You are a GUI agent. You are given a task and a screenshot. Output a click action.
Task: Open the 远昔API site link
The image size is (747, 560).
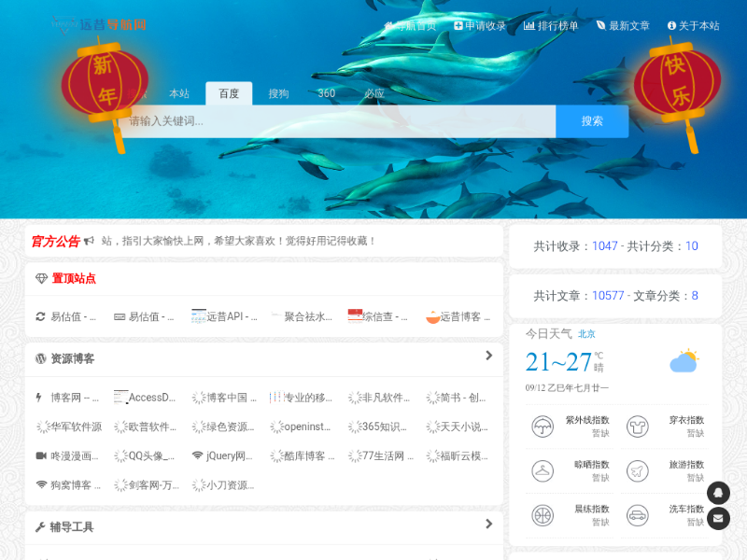tap(224, 316)
